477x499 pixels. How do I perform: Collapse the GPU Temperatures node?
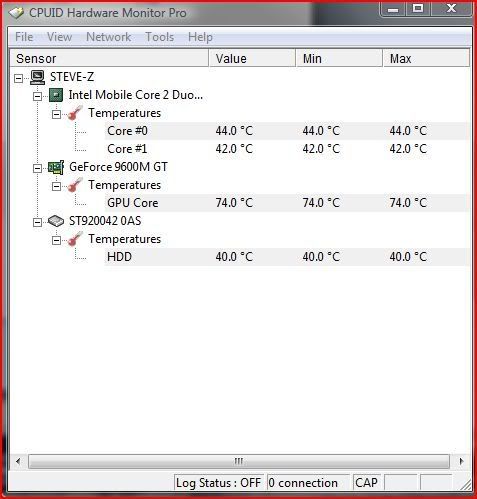[57, 186]
